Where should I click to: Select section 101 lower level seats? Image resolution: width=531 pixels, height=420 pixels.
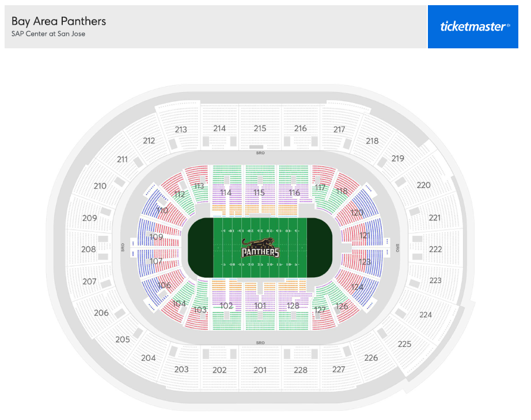point(260,306)
